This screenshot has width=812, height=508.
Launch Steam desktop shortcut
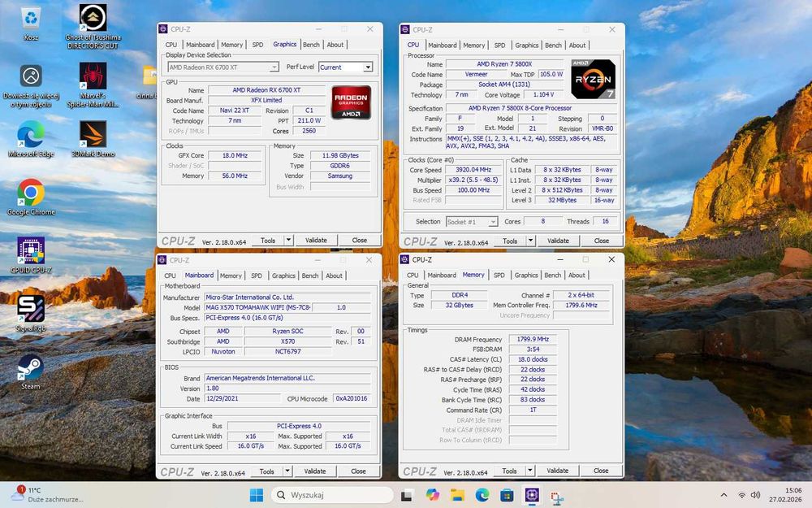31,371
